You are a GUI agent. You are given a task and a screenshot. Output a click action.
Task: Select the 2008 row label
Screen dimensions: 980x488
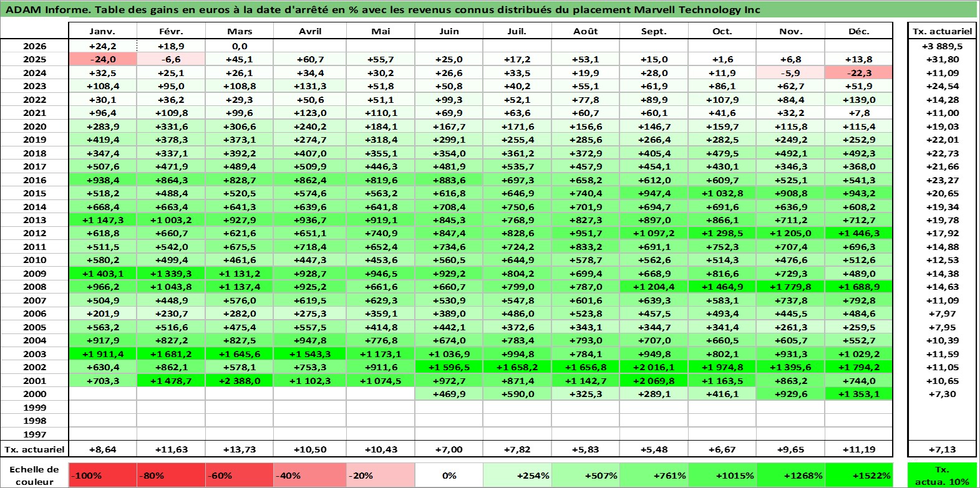(x=34, y=287)
